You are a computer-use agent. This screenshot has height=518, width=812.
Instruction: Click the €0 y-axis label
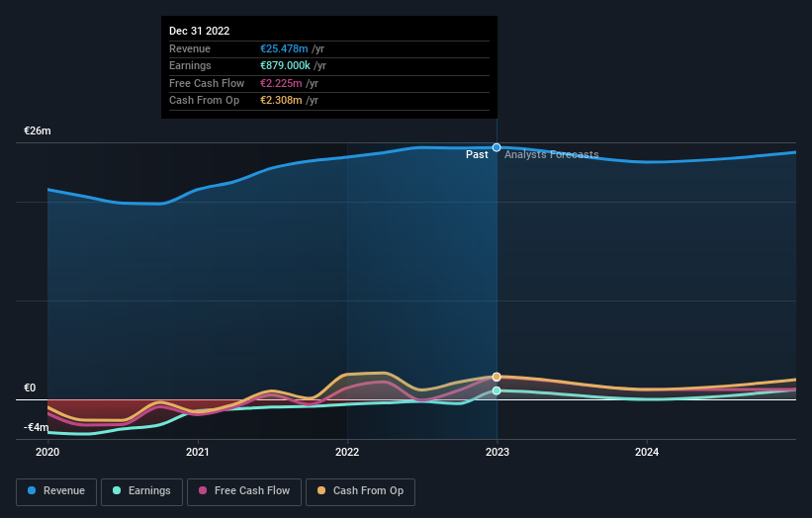[30, 388]
